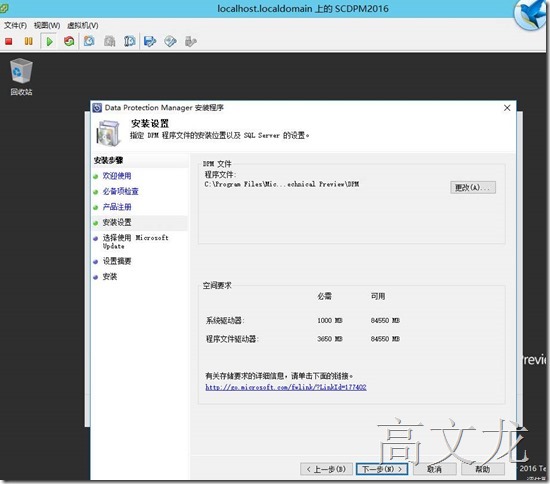Select the 设置摘要 step

tap(117, 261)
